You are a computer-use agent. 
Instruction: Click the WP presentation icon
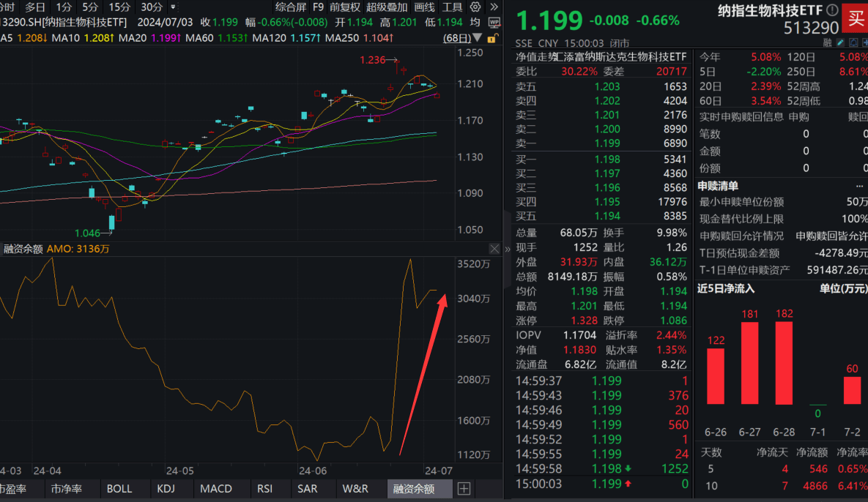pyautogui.click(x=494, y=23)
